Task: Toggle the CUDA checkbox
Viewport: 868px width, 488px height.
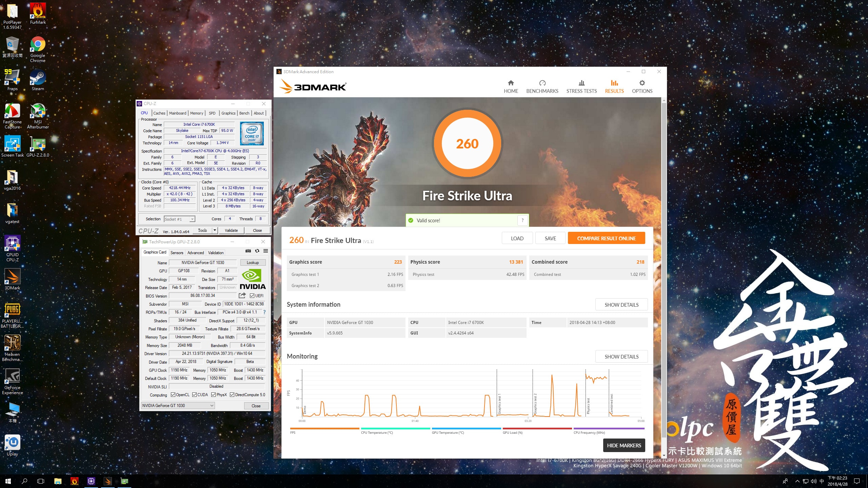Action: pos(194,395)
